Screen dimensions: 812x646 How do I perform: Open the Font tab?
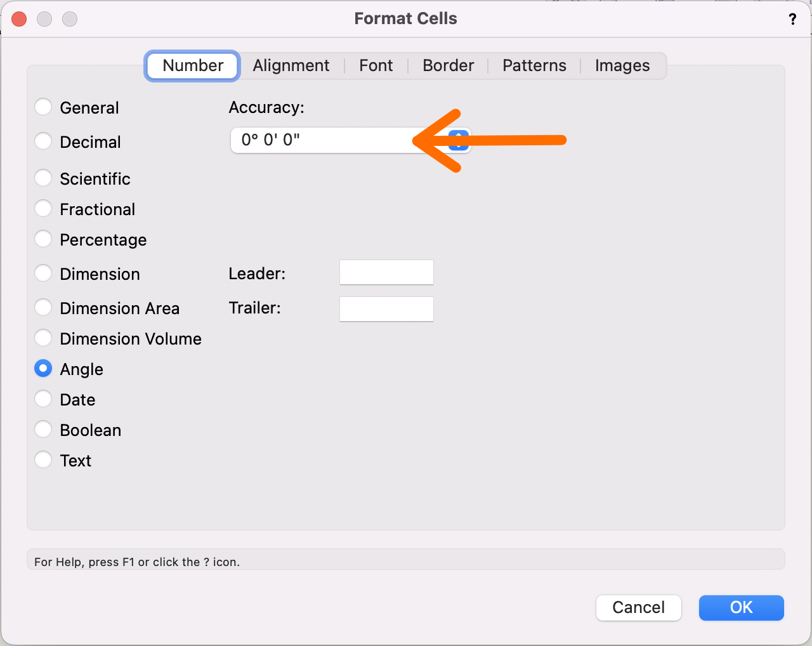coord(376,66)
